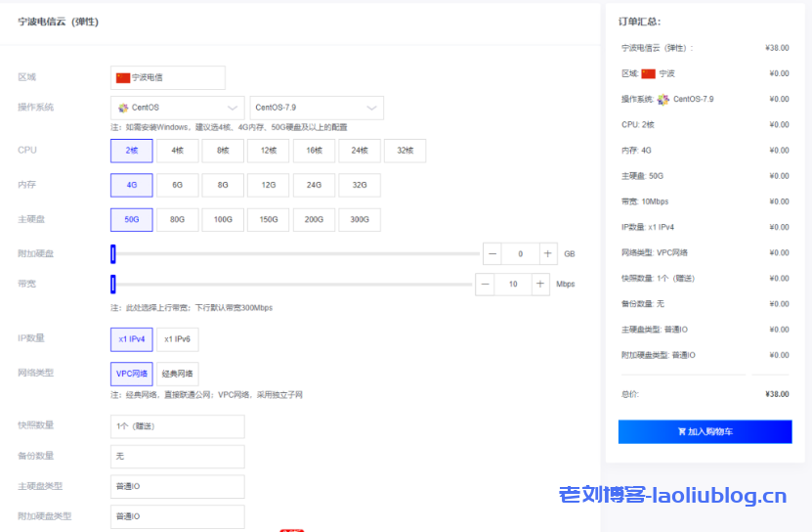This screenshot has width=812, height=532.
Task: Choose the x1 IPv6 option
Action: click(x=177, y=338)
